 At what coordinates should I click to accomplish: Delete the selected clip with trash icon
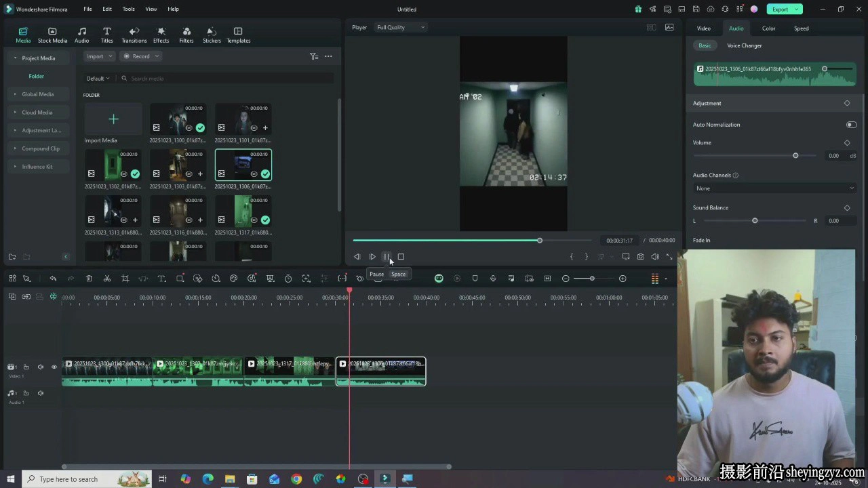[89, 279]
